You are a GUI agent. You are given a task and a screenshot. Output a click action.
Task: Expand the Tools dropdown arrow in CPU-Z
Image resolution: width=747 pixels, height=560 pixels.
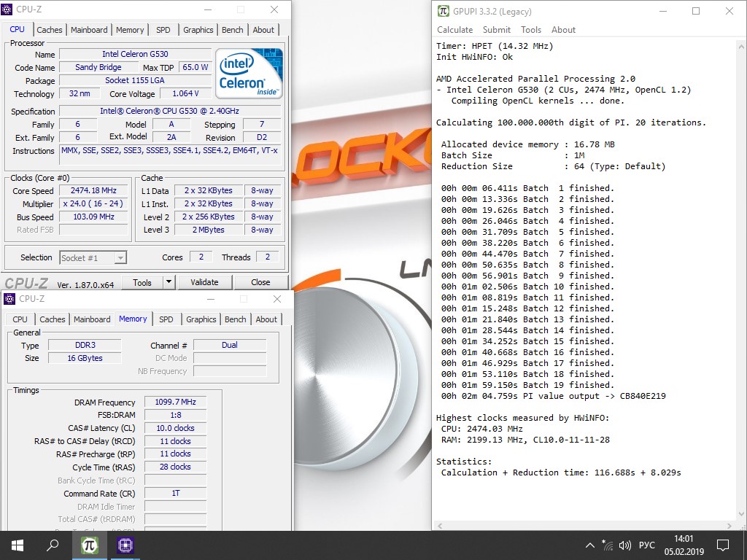169,282
